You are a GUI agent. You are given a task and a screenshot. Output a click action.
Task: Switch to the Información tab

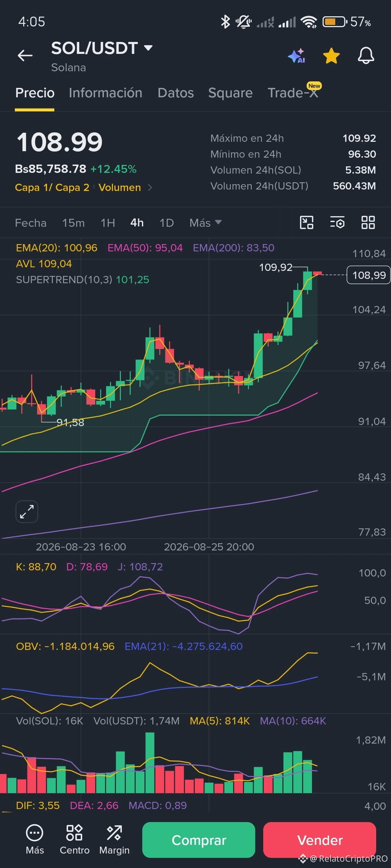(x=105, y=93)
